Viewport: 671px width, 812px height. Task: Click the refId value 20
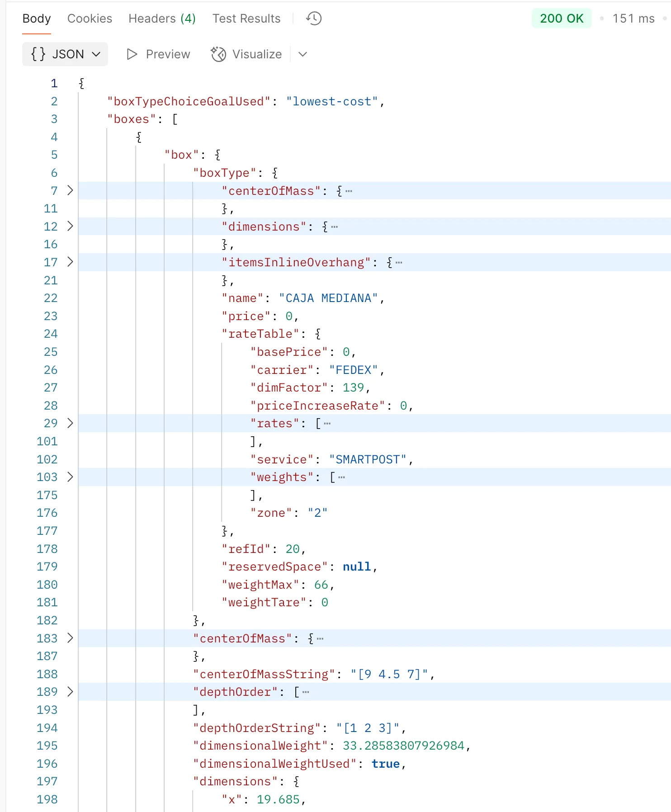pos(293,549)
